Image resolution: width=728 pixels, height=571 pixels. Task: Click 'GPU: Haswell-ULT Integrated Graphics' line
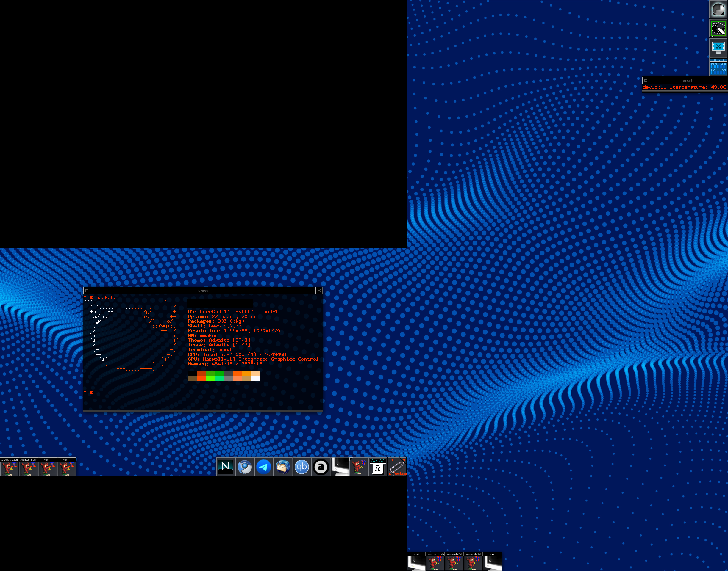point(253,359)
